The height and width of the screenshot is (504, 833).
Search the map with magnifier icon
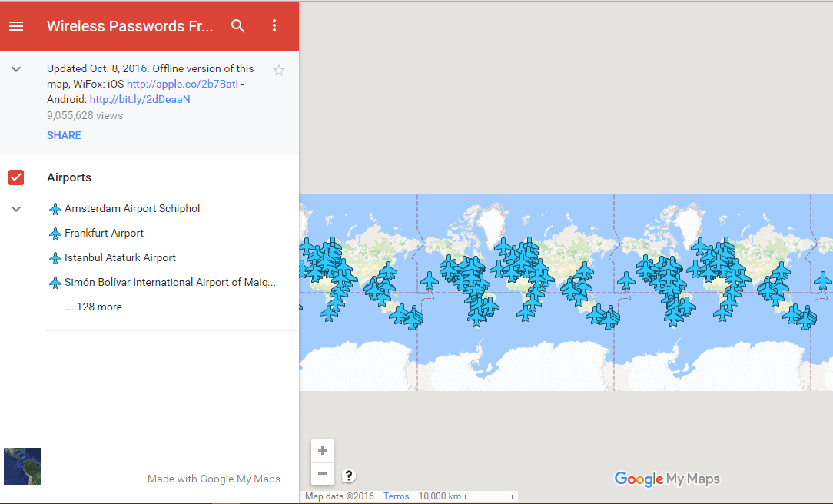coord(237,26)
